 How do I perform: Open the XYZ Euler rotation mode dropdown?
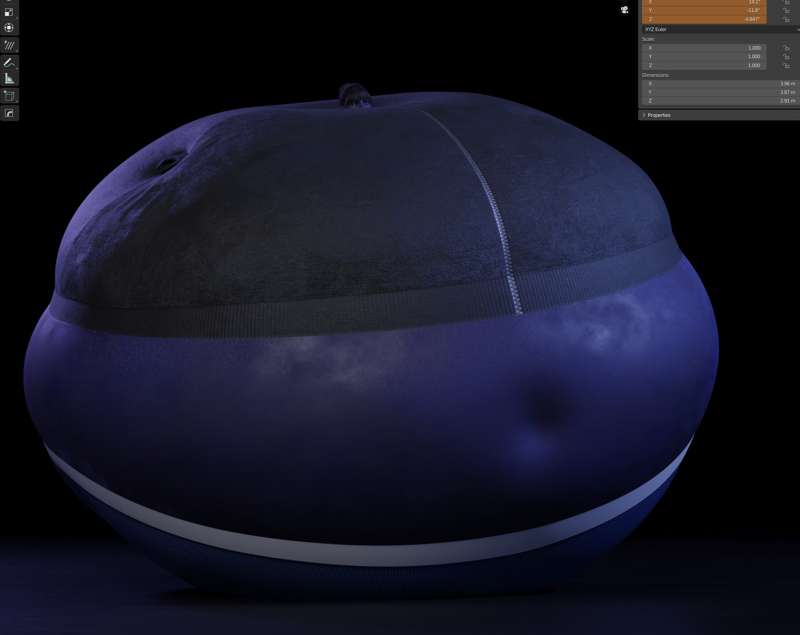[x=720, y=30]
